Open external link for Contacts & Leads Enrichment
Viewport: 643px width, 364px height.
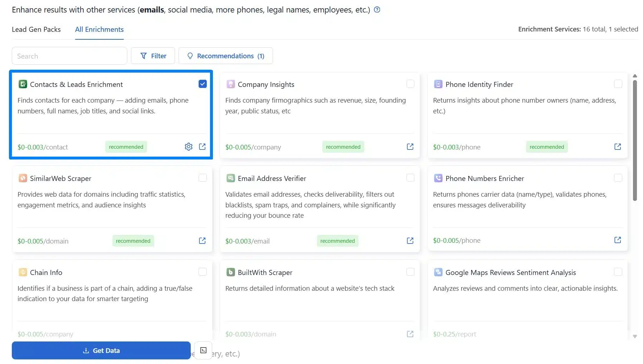click(202, 147)
